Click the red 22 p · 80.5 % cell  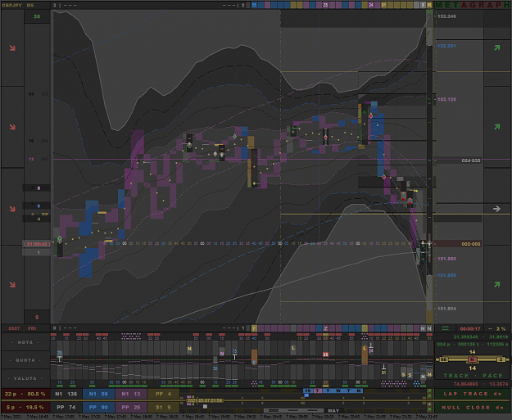(25, 394)
